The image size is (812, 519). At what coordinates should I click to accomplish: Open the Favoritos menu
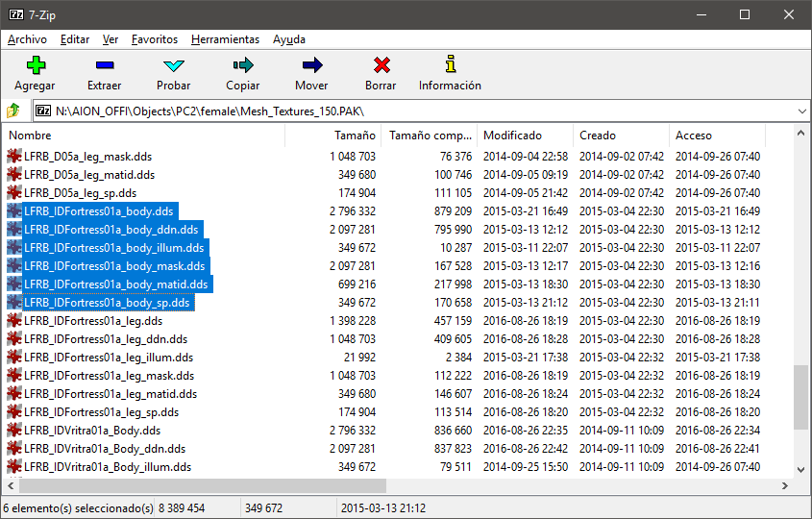155,39
